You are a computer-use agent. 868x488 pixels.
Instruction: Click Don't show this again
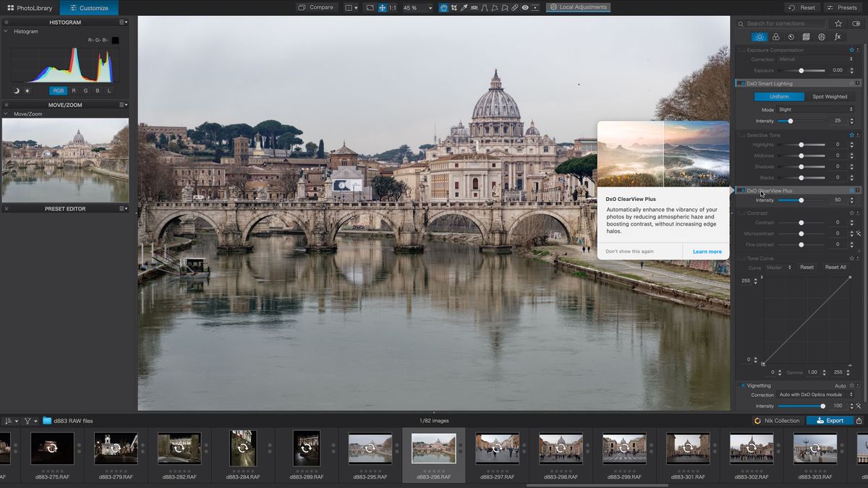click(629, 252)
